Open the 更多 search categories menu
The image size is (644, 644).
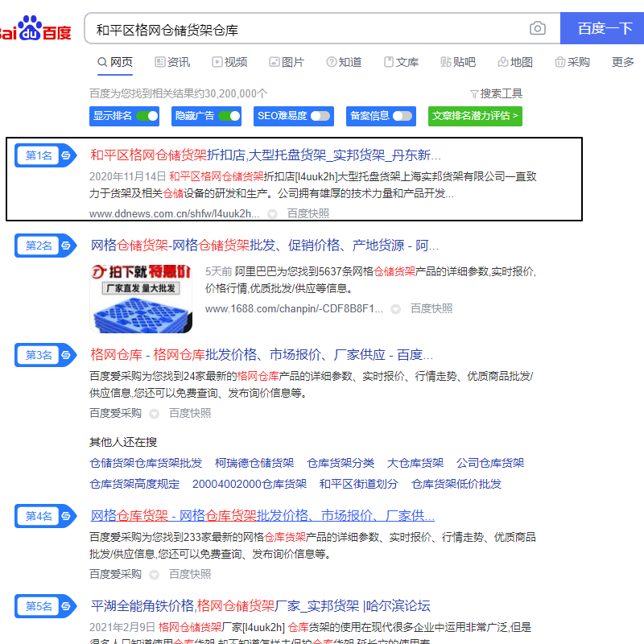click(x=622, y=62)
